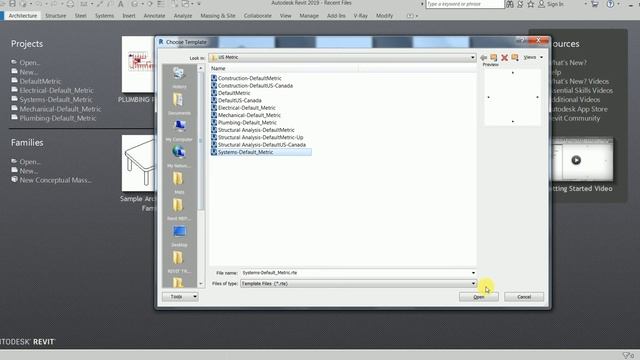The width and height of the screenshot is (640, 360).
Task: Switch to the Structure ribbon tab
Action: (56, 16)
